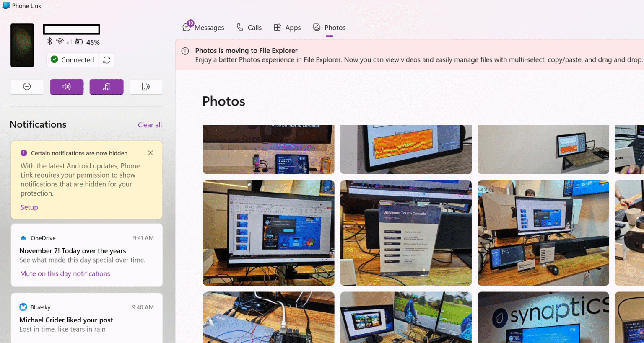
Task: Click the Messages badge showing 10 unread
Action: 190,23
